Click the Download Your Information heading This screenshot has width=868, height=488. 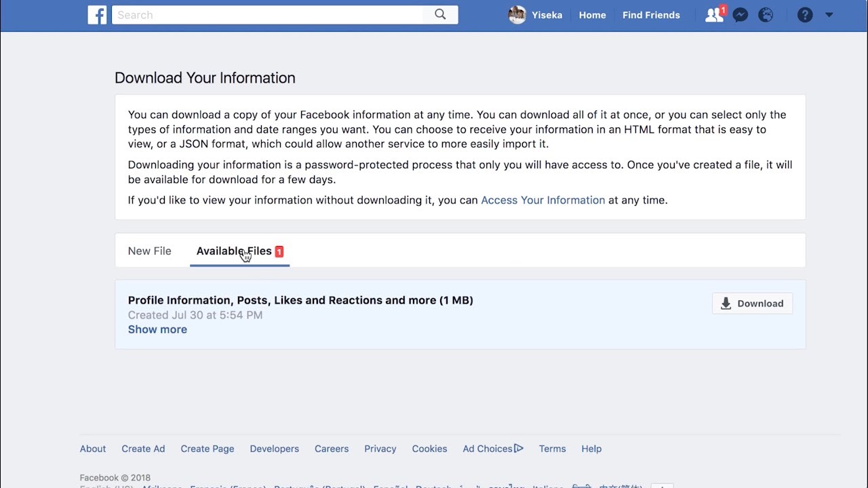pos(205,78)
